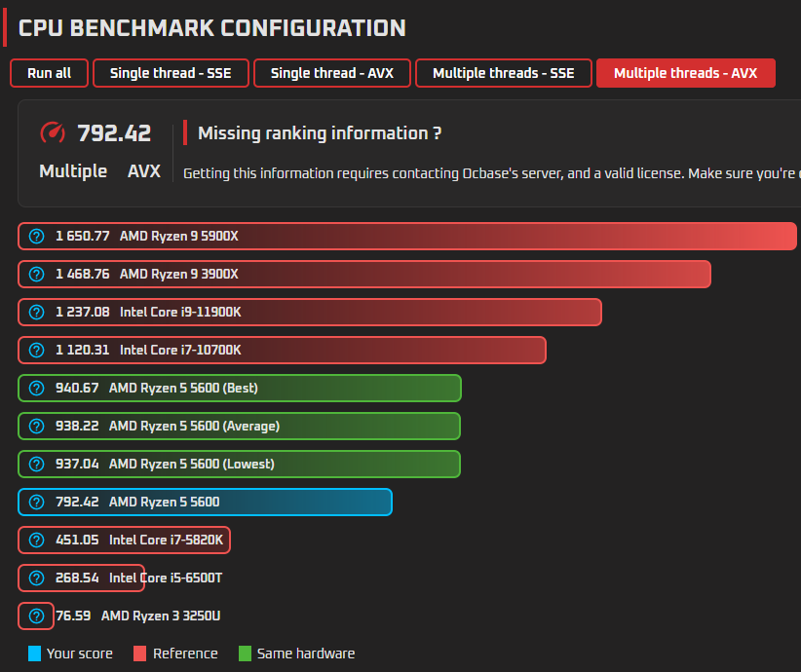Click the CPU BENCHMARK CONFIGURATION title
This screenshot has height=672, width=801.
(212, 28)
